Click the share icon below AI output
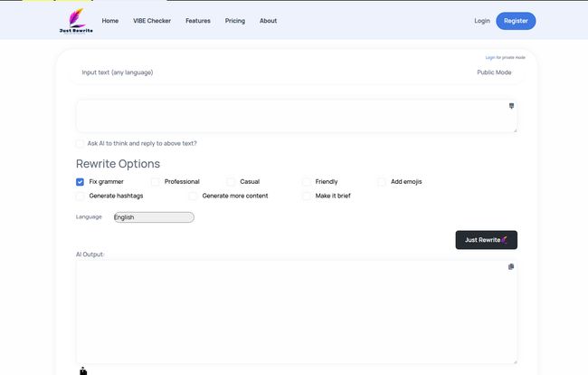The height and width of the screenshot is (375, 588). coord(83,370)
